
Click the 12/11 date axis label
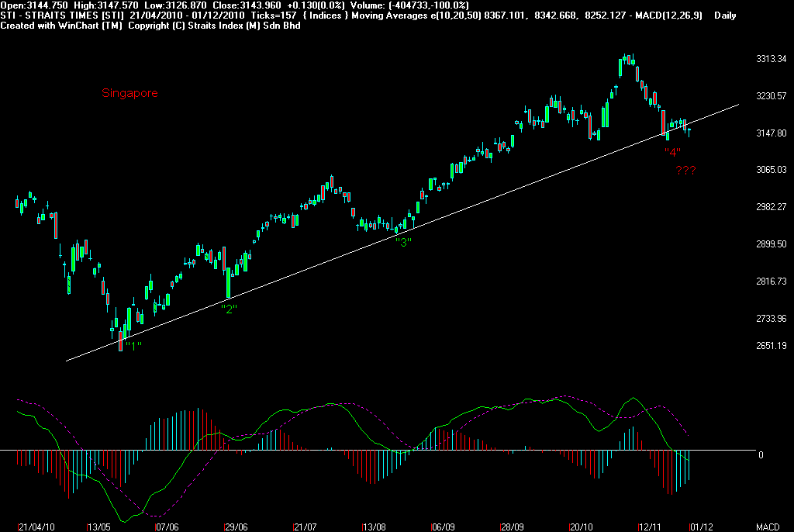point(650,527)
